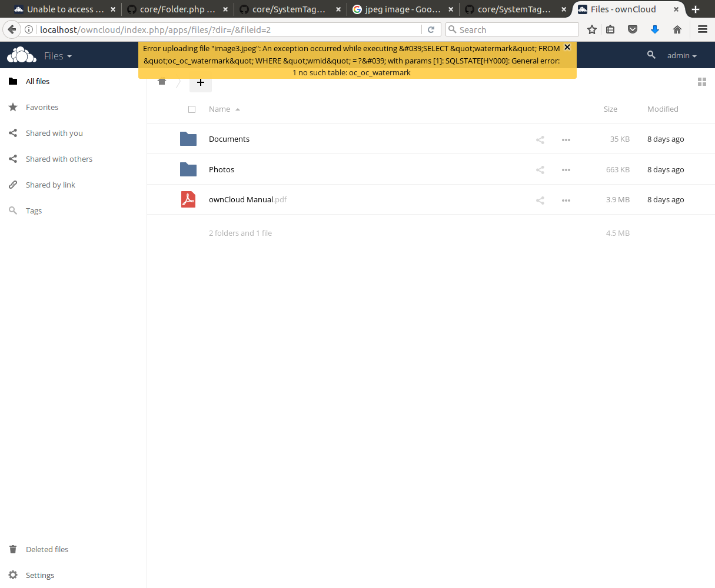Open Shared by link section

(x=73, y=185)
